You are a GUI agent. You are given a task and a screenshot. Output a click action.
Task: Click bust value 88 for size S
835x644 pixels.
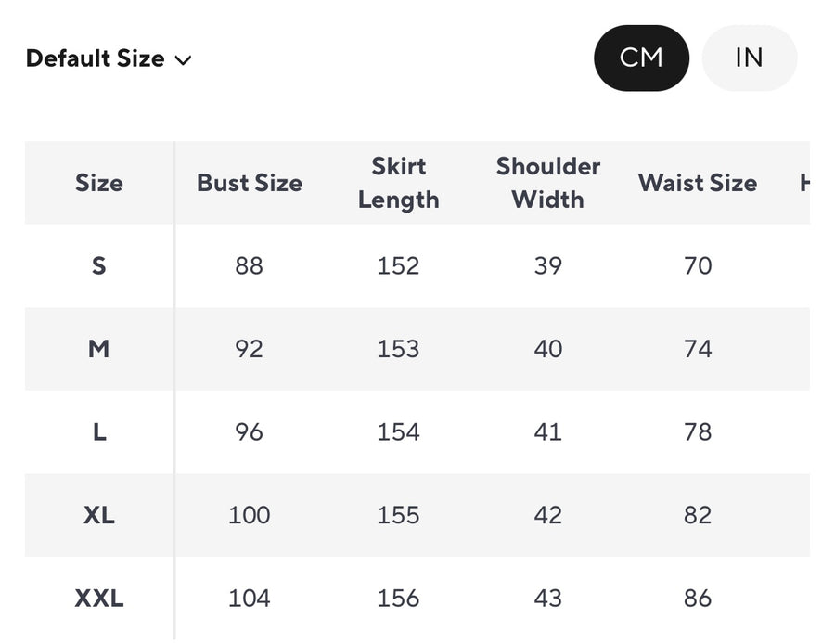tap(249, 266)
